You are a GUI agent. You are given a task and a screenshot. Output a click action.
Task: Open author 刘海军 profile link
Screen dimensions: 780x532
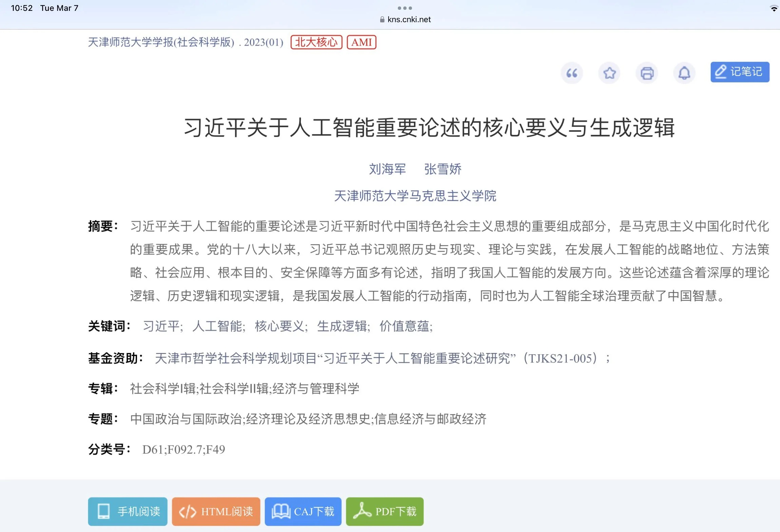click(387, 169)
